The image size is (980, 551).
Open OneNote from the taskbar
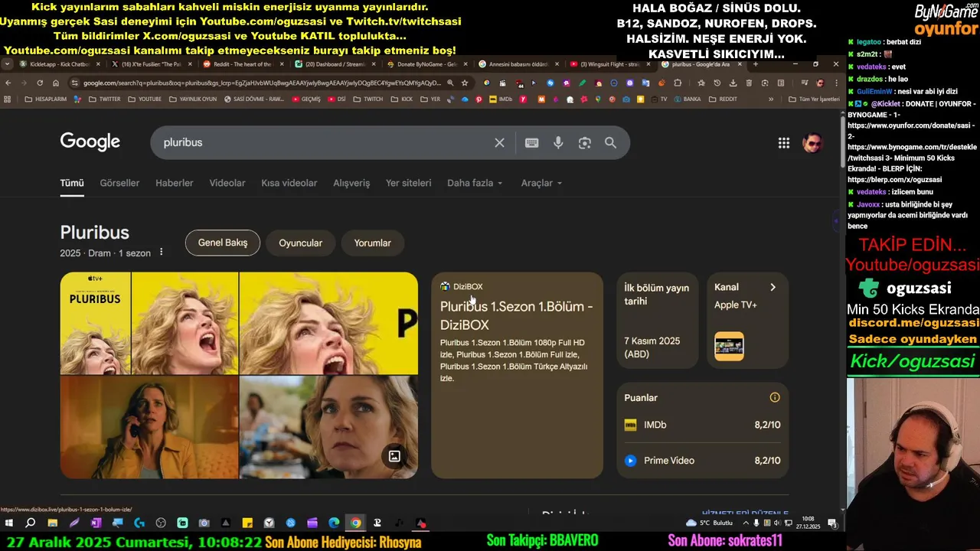96,523
